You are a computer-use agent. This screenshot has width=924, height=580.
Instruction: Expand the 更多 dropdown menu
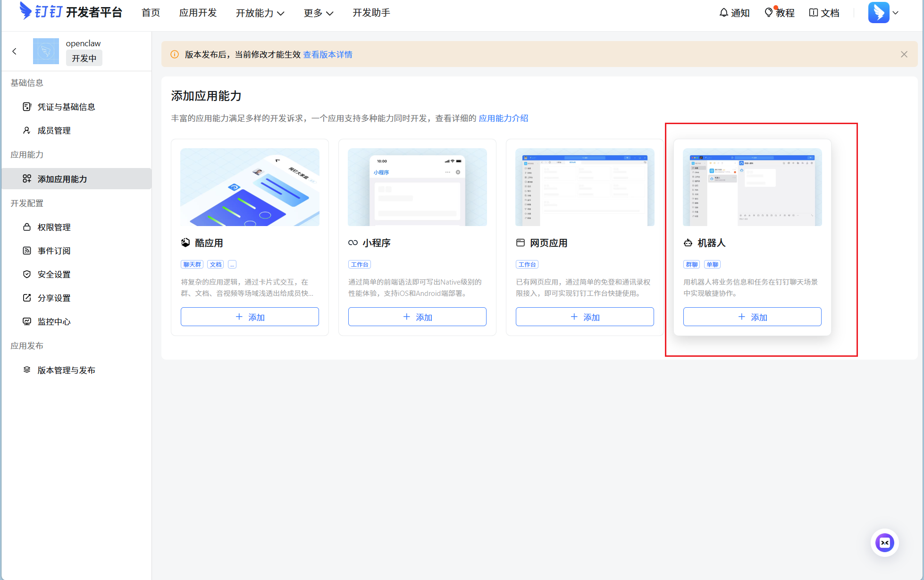pyautogui.click(x=318, y=13)
